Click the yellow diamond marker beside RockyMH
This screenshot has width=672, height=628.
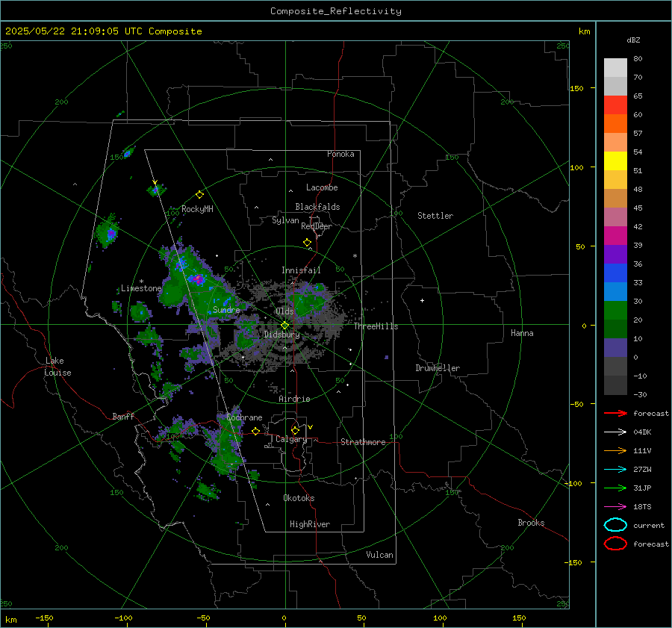click(199, 195)
